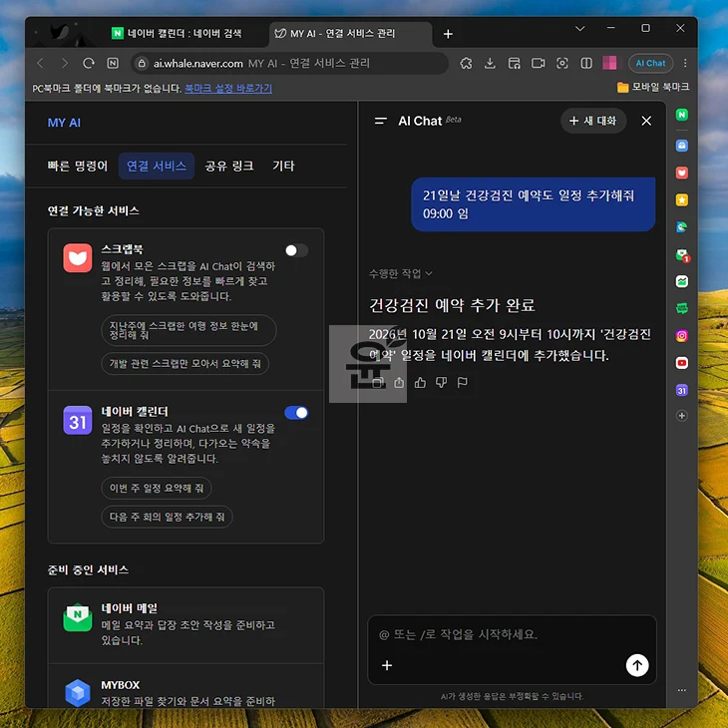
Task: Open Naver home button in toolbar
Action: 113,63
